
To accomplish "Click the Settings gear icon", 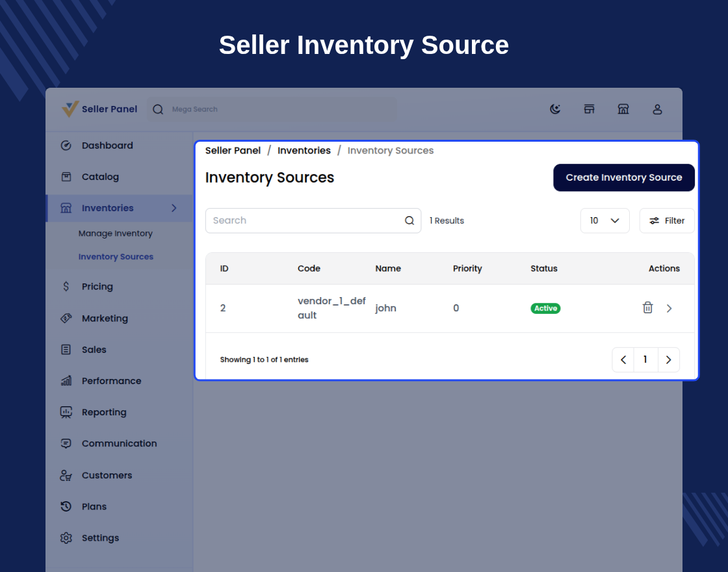I will 66,538.
